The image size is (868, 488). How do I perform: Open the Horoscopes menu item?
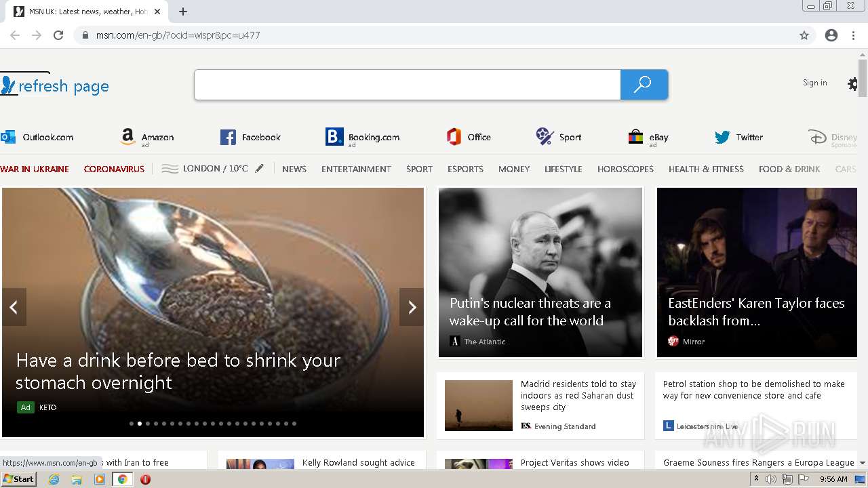pos(625,169)
